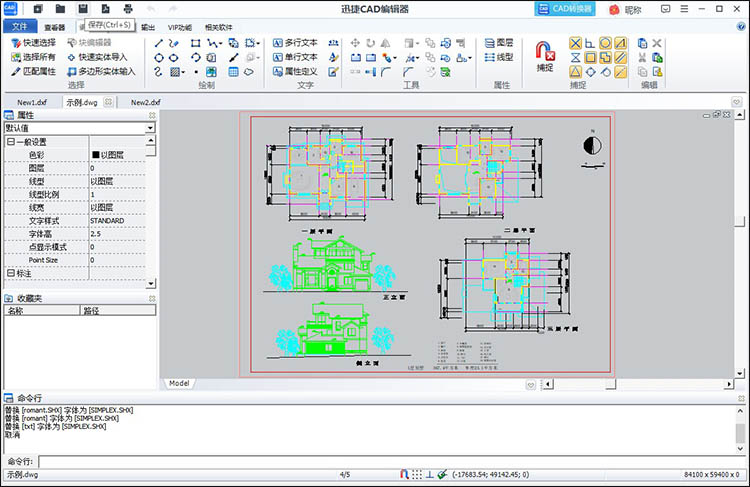This screenshot has width=750, height=487.
Task: Click the Save icon in the quick toolbar
Action: 83,9
